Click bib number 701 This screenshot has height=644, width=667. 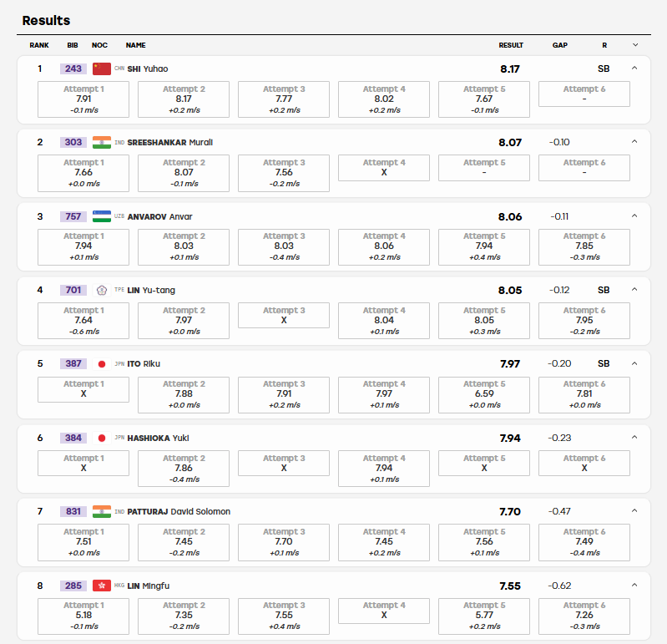(73, 290)
